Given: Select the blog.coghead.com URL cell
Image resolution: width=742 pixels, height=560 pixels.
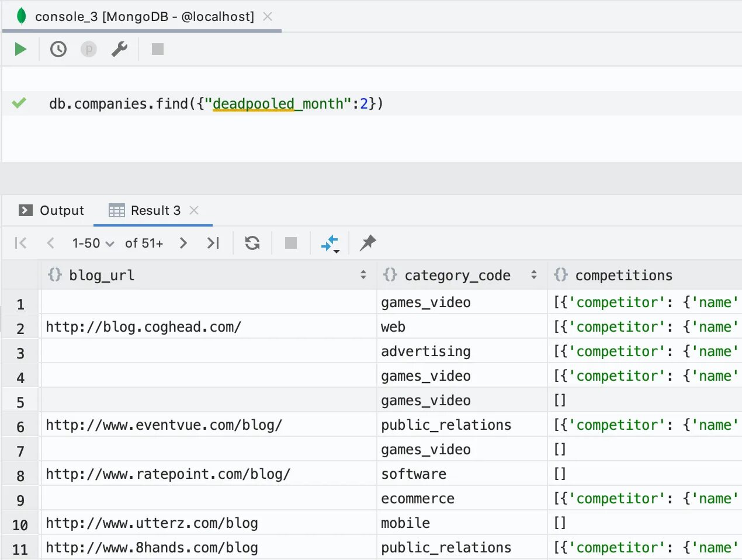Looking at the screenshot, I should coord(143,327).
